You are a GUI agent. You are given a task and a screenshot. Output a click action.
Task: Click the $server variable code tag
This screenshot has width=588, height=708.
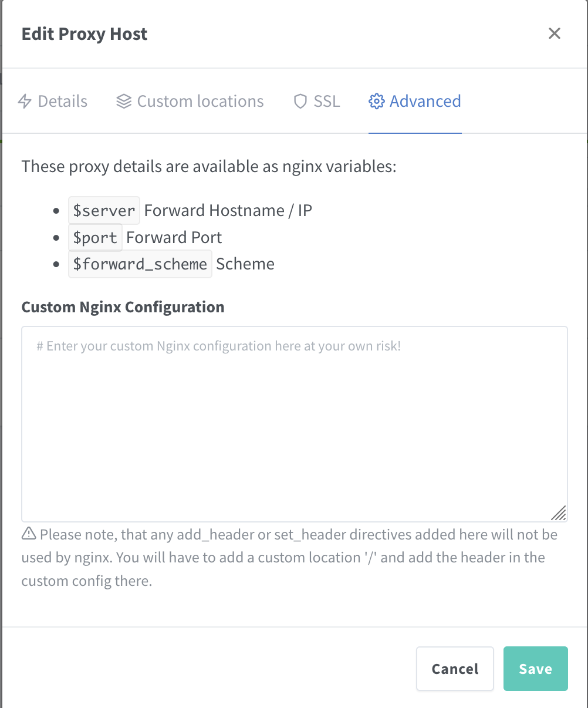point(104,211)
